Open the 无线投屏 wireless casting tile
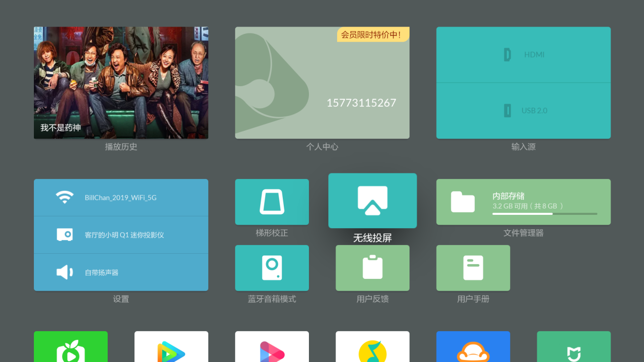 (373, 200)
